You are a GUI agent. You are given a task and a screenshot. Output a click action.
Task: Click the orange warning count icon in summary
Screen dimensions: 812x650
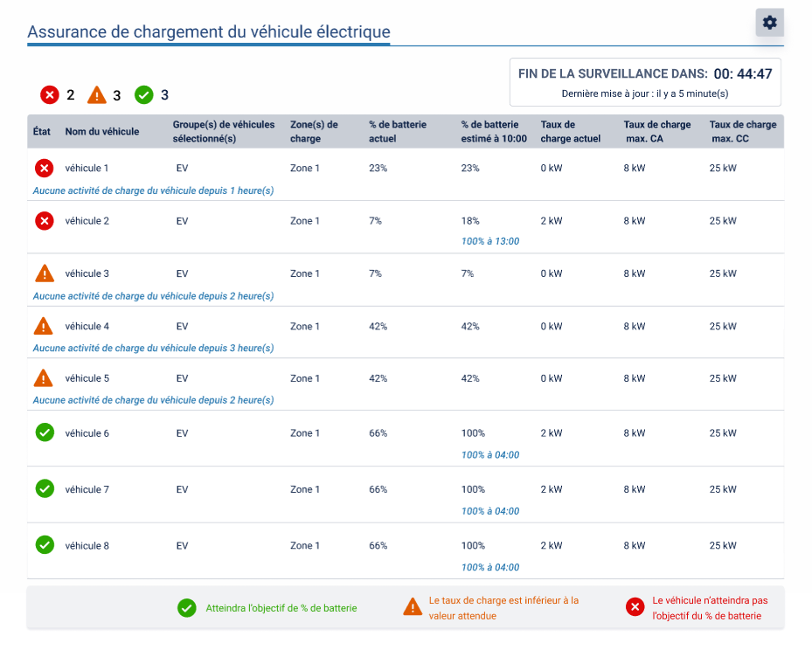[x=97, y=95]
